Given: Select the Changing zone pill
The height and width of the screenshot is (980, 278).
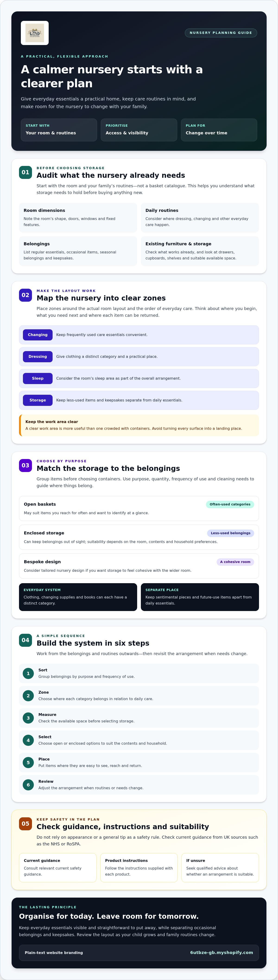Looking at the screenshot, I should pyautogui.click(x=38, y=335).
